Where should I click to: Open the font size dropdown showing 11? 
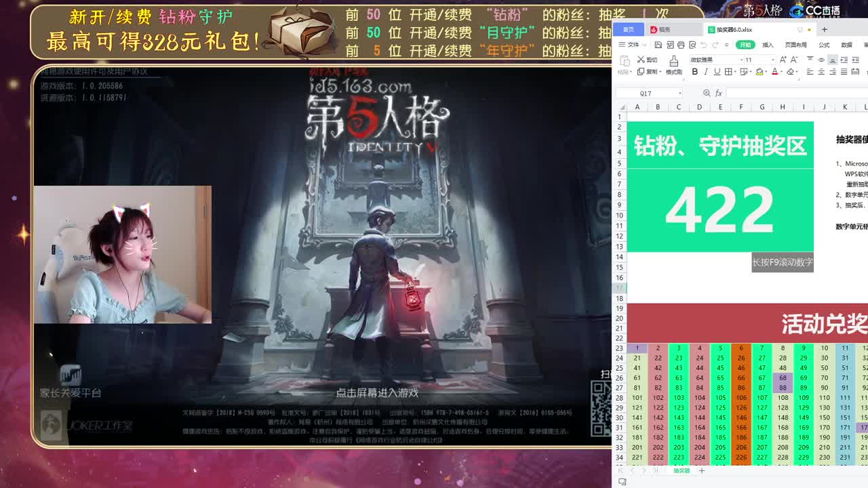pyautogui.click(x=773, y=60)
